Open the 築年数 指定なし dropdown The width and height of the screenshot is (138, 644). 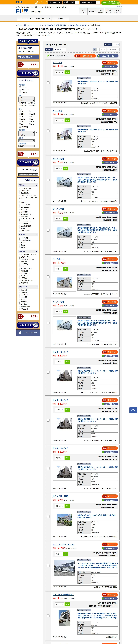pos(26,140)
